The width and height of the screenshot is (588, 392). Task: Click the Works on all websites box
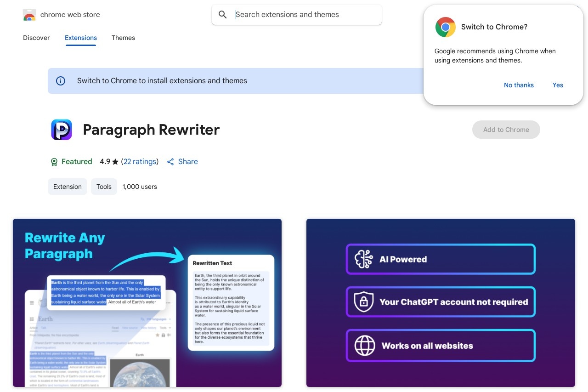pyautogui.click(x=441, y=346)
